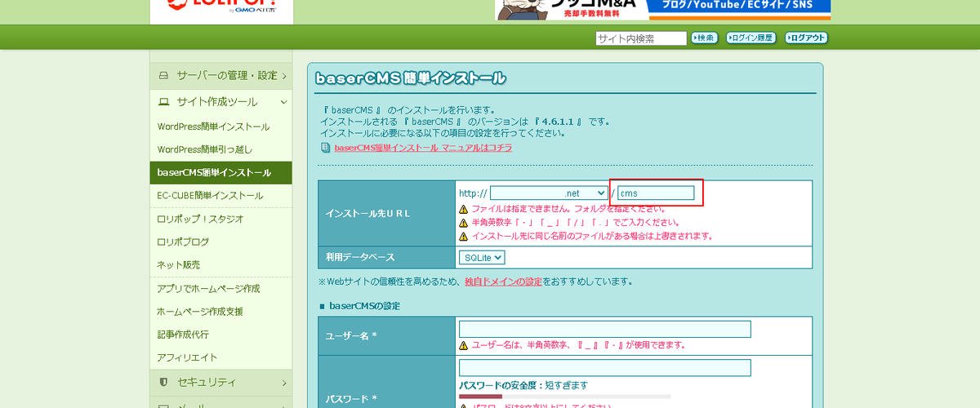Select baserCMS簡単インストール in the sidebar
980x408 pixels.
(220, 173)
